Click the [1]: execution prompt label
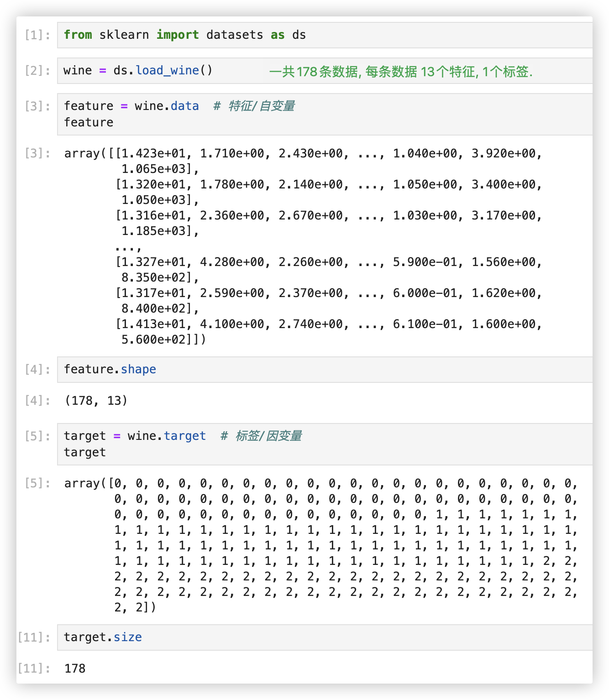 [37, 35]
